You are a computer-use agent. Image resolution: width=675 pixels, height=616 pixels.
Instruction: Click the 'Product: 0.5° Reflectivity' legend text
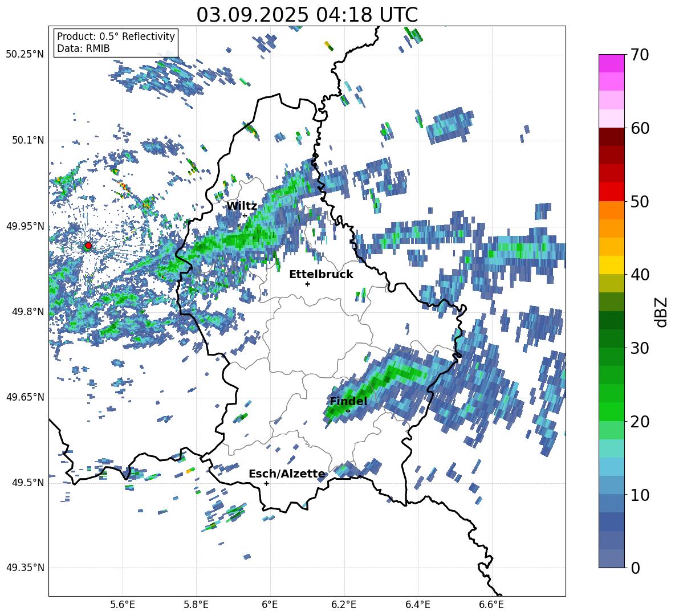tap(116, 36)
